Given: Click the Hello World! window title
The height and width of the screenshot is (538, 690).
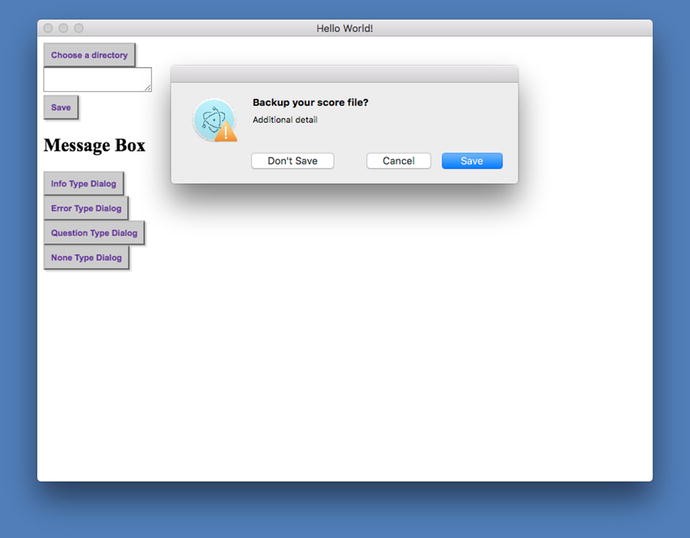Looking at the screenshot, I should [x=345, y=29].
